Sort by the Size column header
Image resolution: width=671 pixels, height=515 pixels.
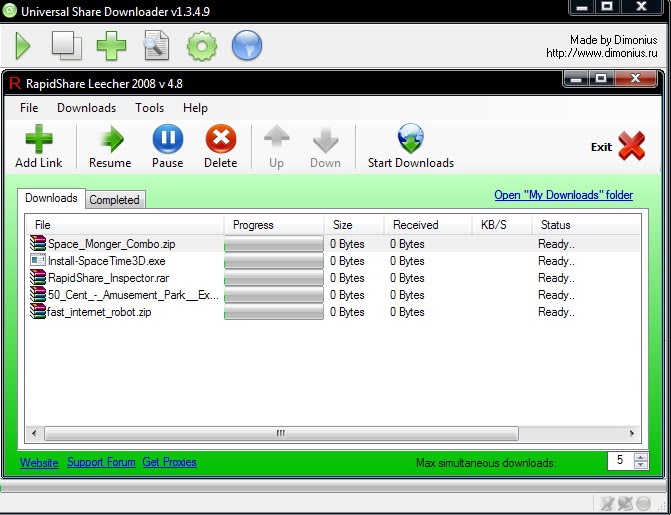[353, 225]
